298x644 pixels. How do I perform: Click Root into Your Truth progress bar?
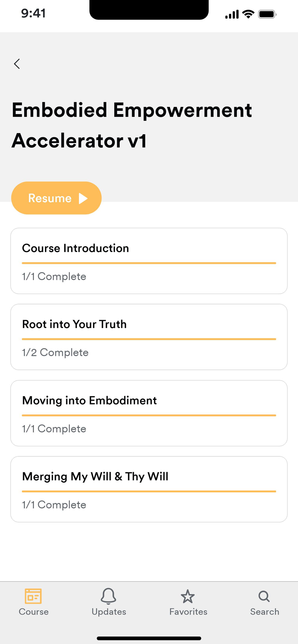point(149,339)
